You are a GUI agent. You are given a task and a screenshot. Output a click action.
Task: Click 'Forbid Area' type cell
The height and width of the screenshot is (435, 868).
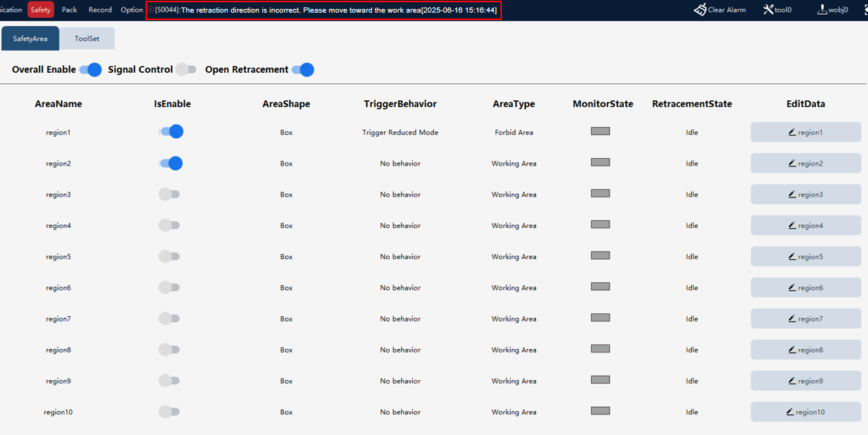pyautogui.click(x=514, y=132)
